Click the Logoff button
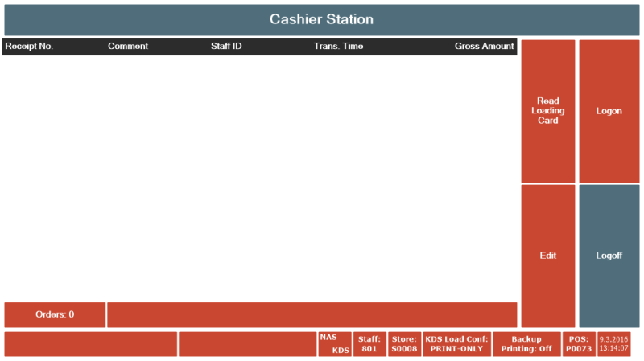Image resolution: width=644 pixels, height=361 pixels. tap(609, 256)
